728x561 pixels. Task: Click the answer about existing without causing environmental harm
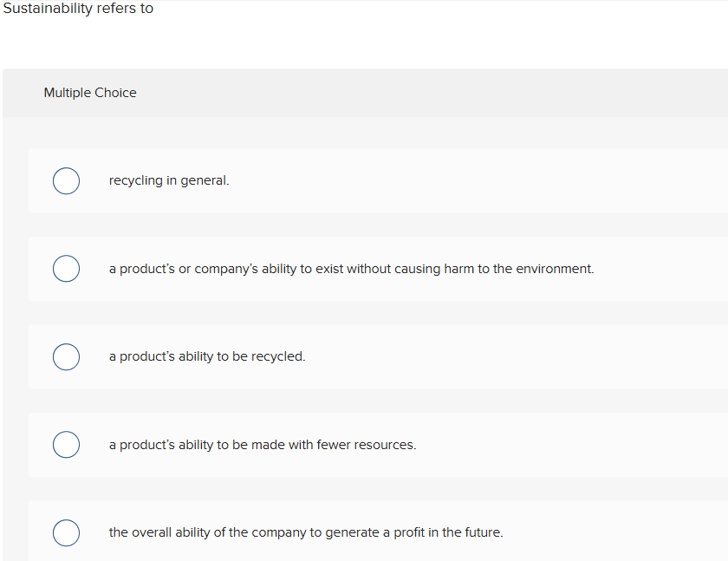pos(351,269)
